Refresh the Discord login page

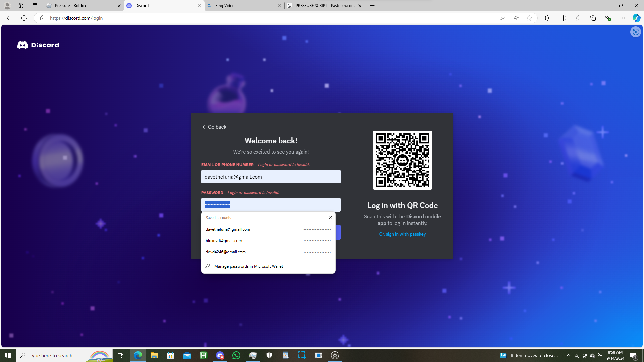point(24,18)
